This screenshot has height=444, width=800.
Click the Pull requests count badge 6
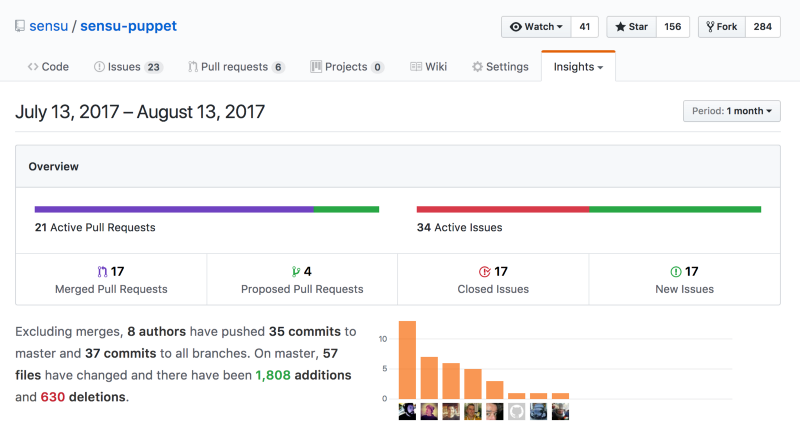278,67
